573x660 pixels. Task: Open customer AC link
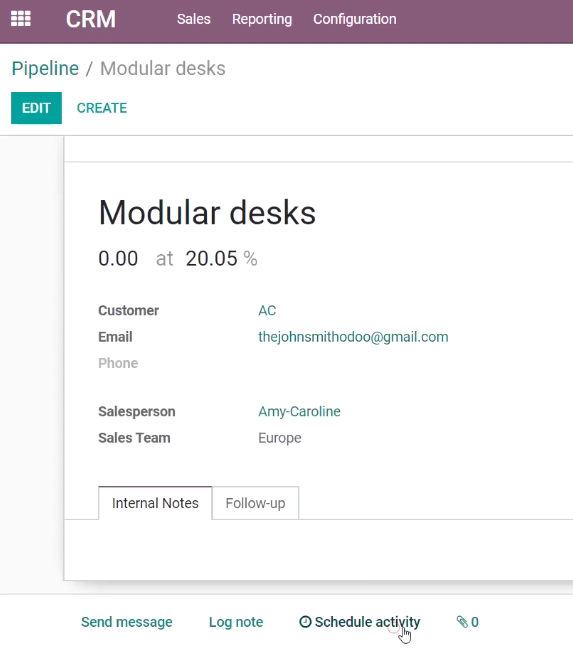(x=267, y=311)
